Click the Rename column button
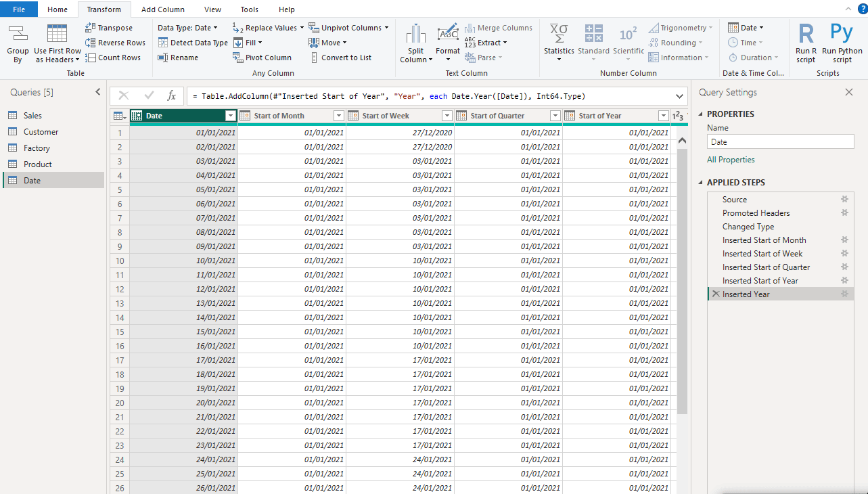The height and width of the screenshot is (494, 868). tap(178, 58)
